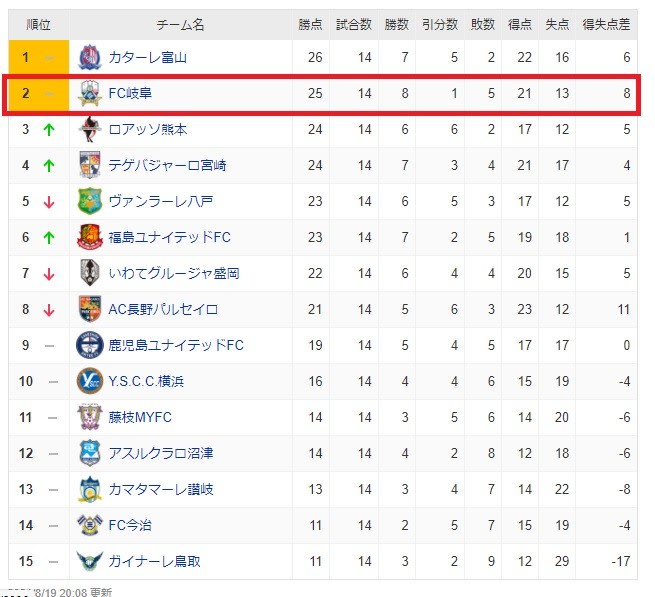
Task: Click the 勝点 column header
Action: tap(310, 25)
